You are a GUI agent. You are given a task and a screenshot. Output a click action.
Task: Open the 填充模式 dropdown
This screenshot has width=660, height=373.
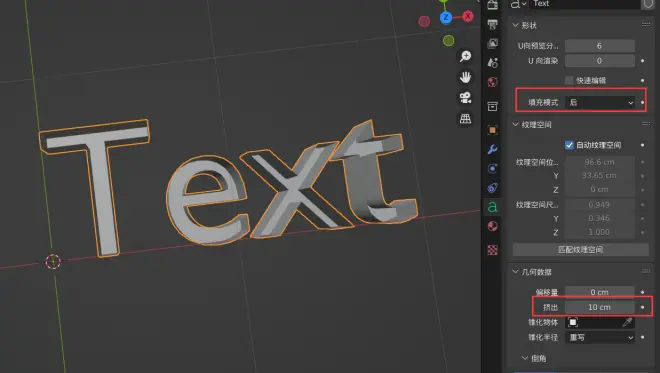(x=600, y=102)
